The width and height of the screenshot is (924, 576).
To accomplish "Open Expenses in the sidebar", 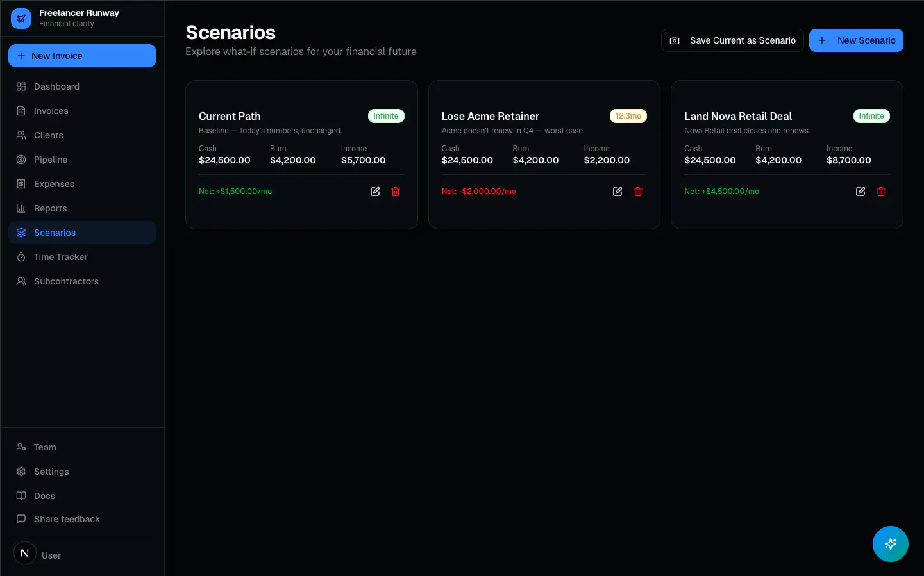I will [x=82, y=184].
